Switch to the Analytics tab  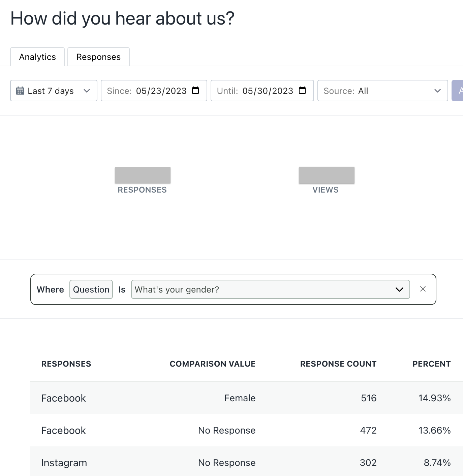point(37,57)
